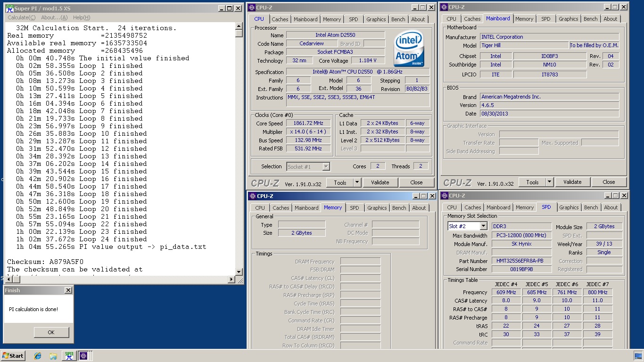
Task: Click the BIOS Brand 'American Megatrends Inc.'
Action: click(x=549, y=97)
